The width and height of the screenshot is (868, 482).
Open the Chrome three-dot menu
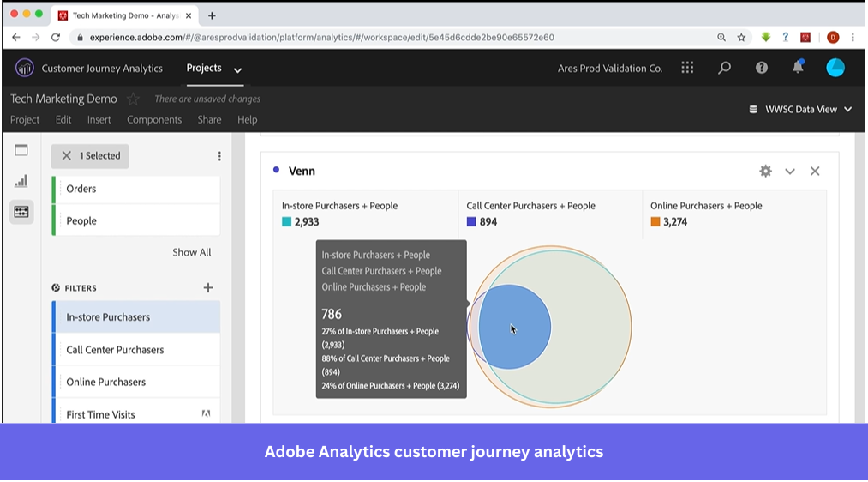(853, 37)
